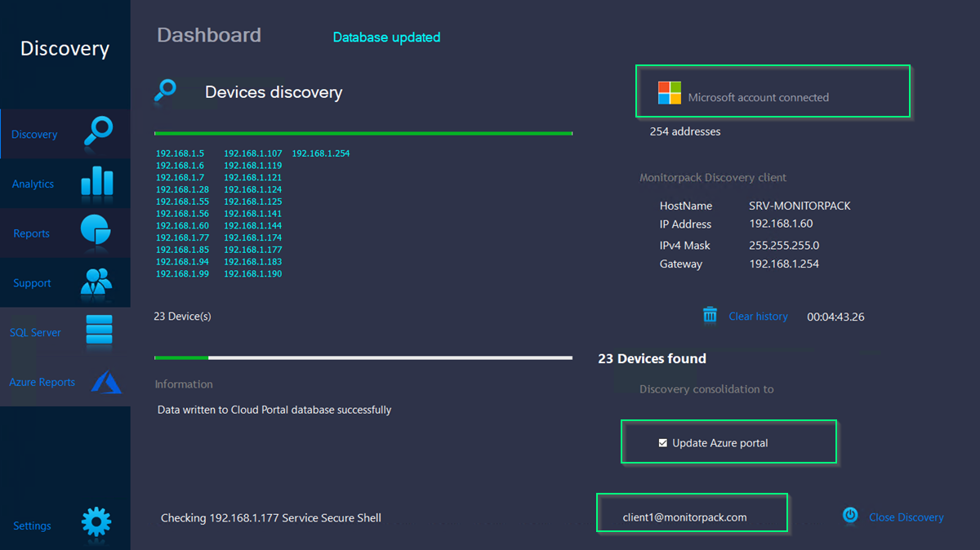Image resolution: width=980 pixels, height=550 pixels.
Task: Click the discovery consolidation progress bar
Action: click(363, 357)
